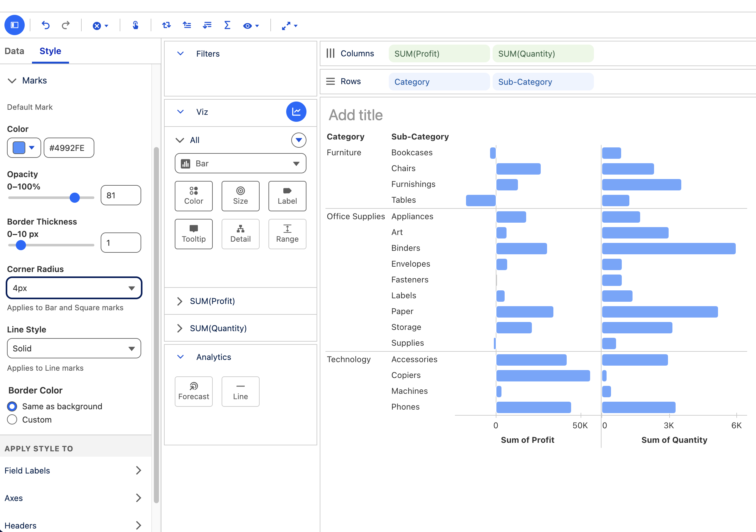Image resolution: width=756 pixels, height=532 pixels.
Task: Open the mark color swatch picker
Action: 24,148
